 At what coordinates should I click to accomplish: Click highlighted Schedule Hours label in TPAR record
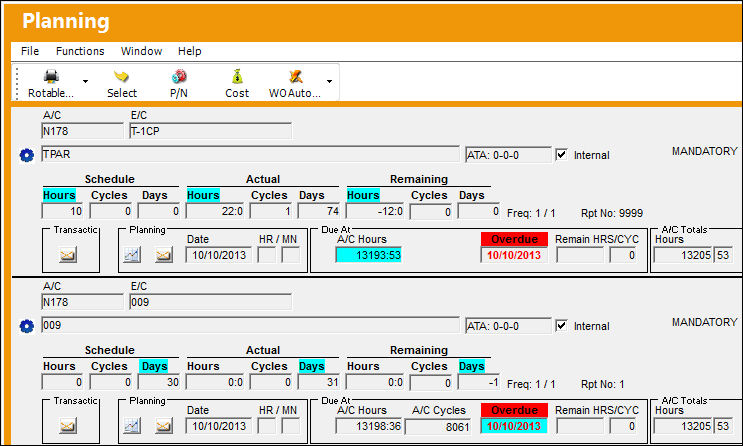click(x=59, y=195)
